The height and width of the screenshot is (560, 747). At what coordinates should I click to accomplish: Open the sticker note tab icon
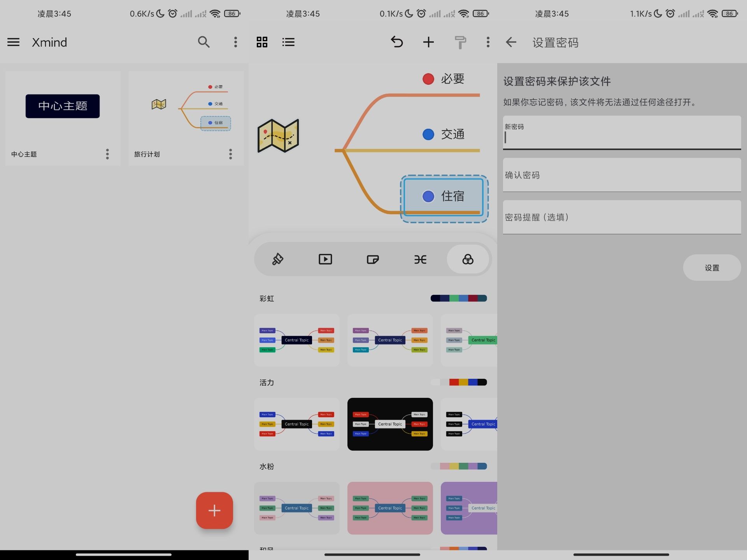[373, 259]
